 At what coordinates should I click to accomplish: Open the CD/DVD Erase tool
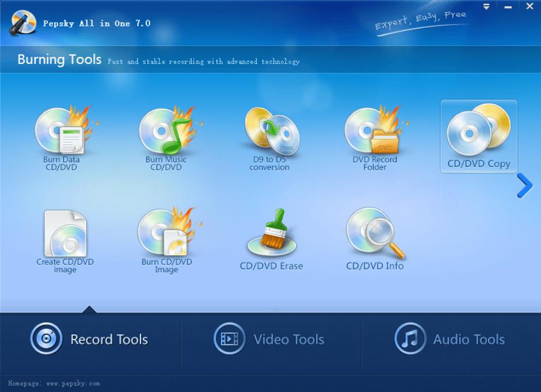click(x=271, y=239)
